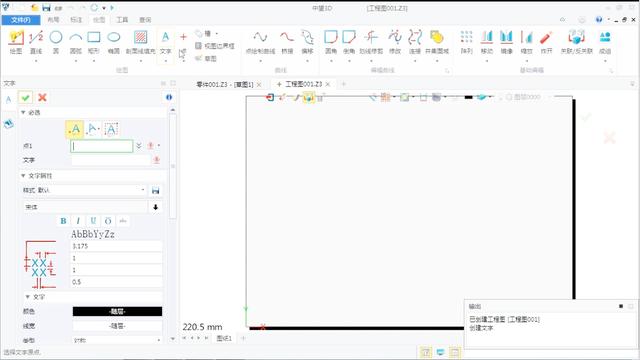The height and width of the screenshot is (360, 640).
Task: Select the first text placement mode (A at point)
Action: coord(75,129)
